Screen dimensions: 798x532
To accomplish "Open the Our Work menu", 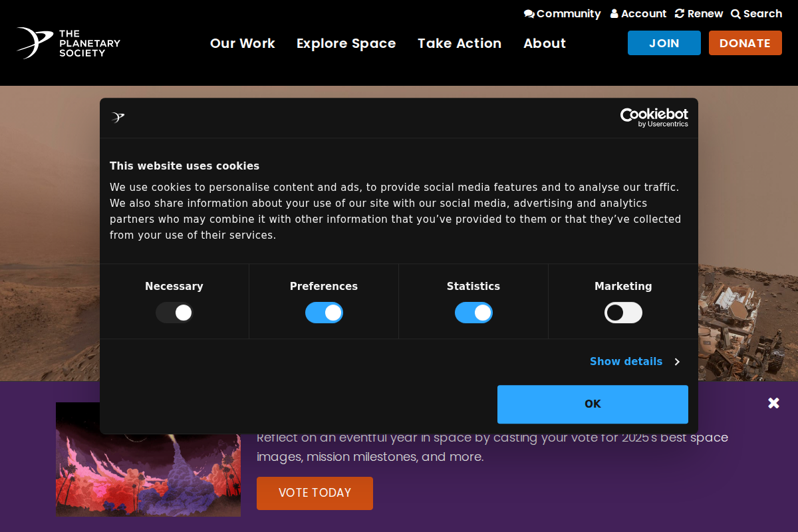I will click(242, 43).
